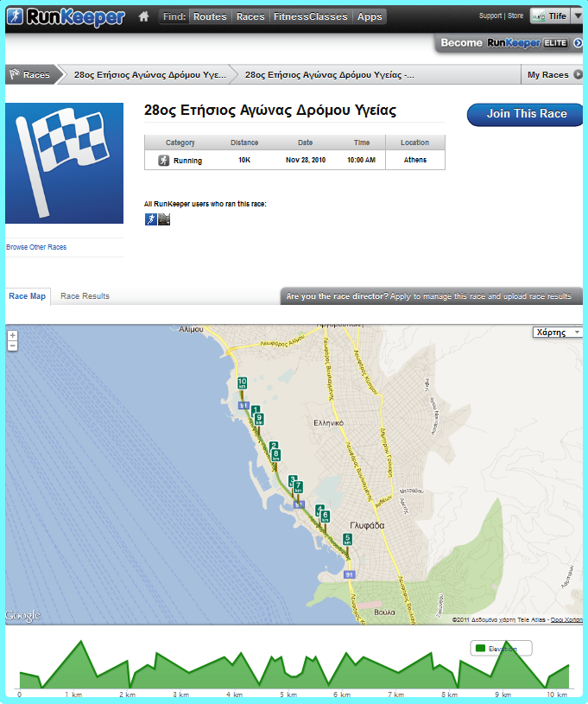Switch to the Race Results tab
588x704 pixels.
click(85, 296)
